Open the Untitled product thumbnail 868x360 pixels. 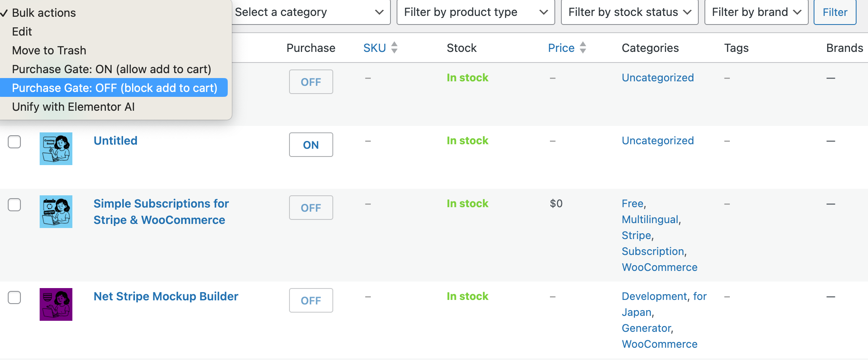point(56,149)
